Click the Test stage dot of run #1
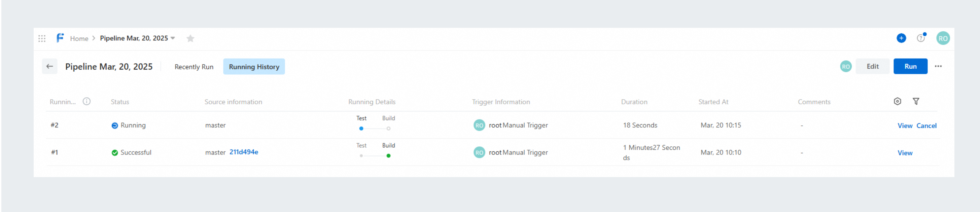This screenshot has height=212, width=980. 361,156
